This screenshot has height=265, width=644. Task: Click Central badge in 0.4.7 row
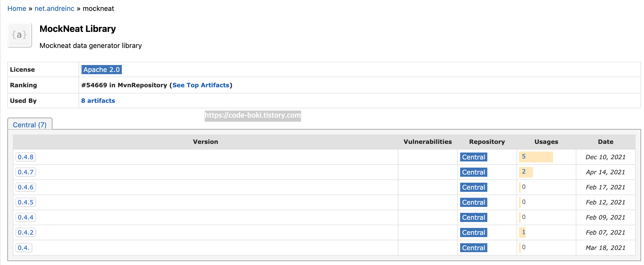pos(473,172)
